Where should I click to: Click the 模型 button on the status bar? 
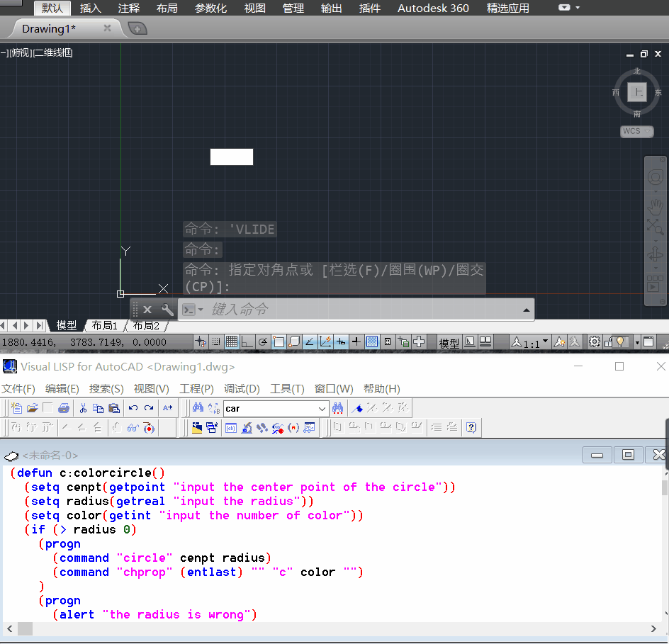point(449,342)
